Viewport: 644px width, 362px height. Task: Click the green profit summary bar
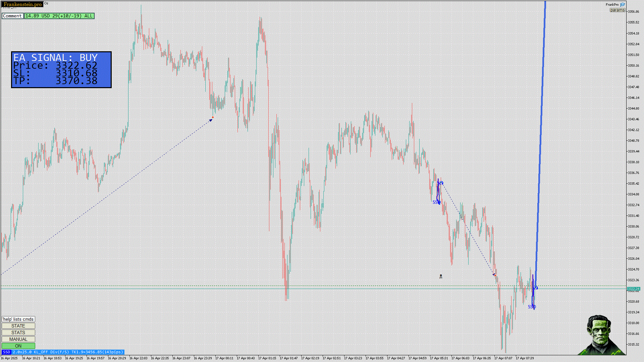(x=59, y=16)
